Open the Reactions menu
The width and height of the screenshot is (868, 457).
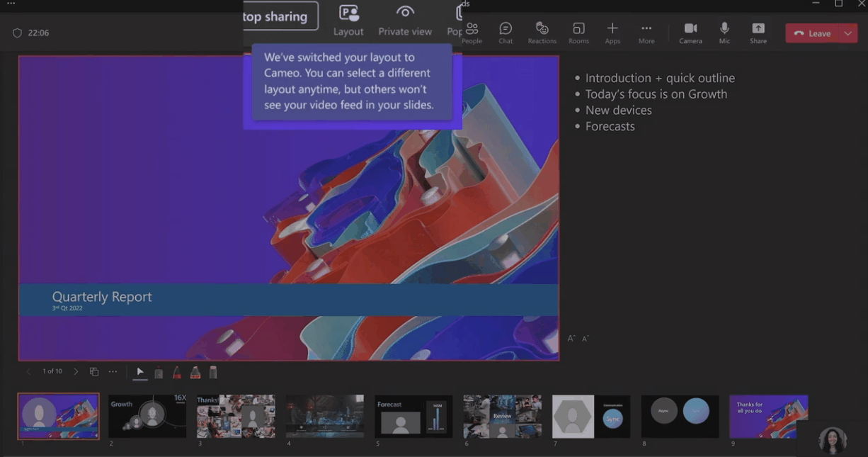[x=542, y=33]
